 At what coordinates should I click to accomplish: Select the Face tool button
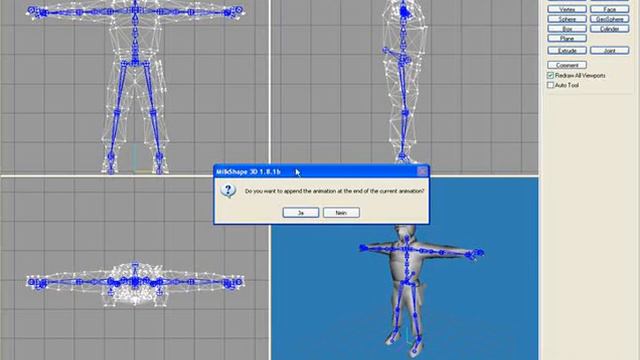pyautogui.click(x=609, y=9)
